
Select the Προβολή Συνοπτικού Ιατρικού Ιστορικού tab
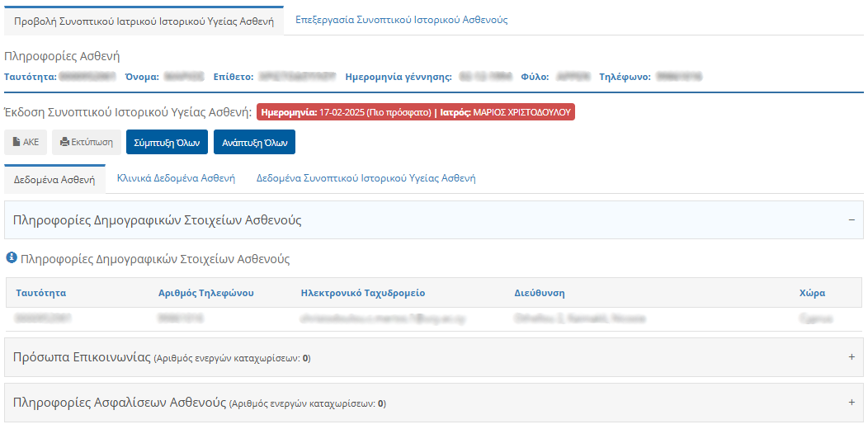click(144, 21)
